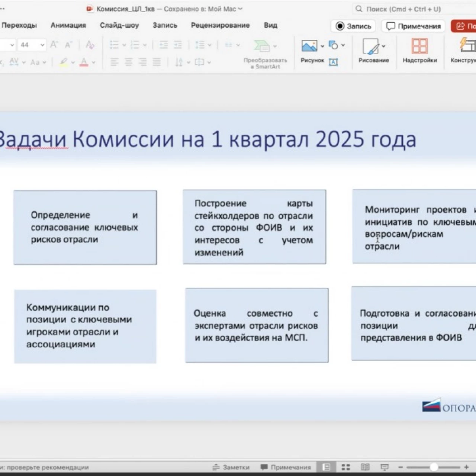Insert a text box with the A icon
This screenshot has height=476, width=476.
[x=334, y=62]
